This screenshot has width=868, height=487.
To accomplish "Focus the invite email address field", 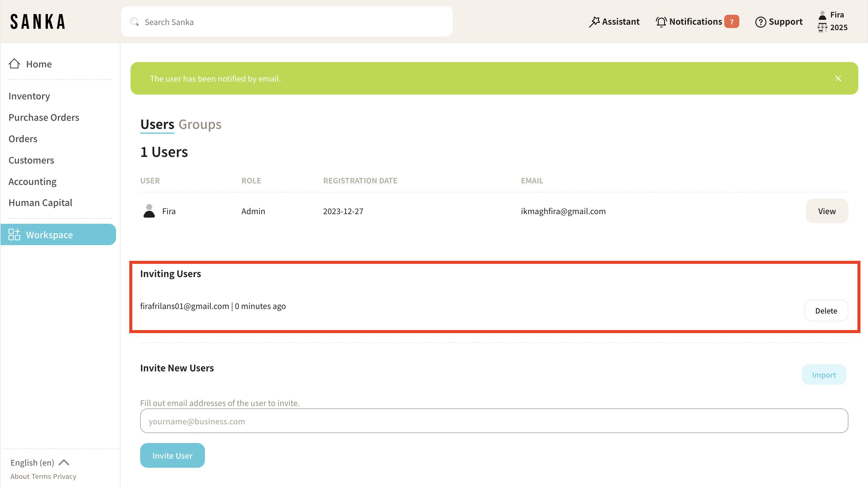I will [494, 421].
